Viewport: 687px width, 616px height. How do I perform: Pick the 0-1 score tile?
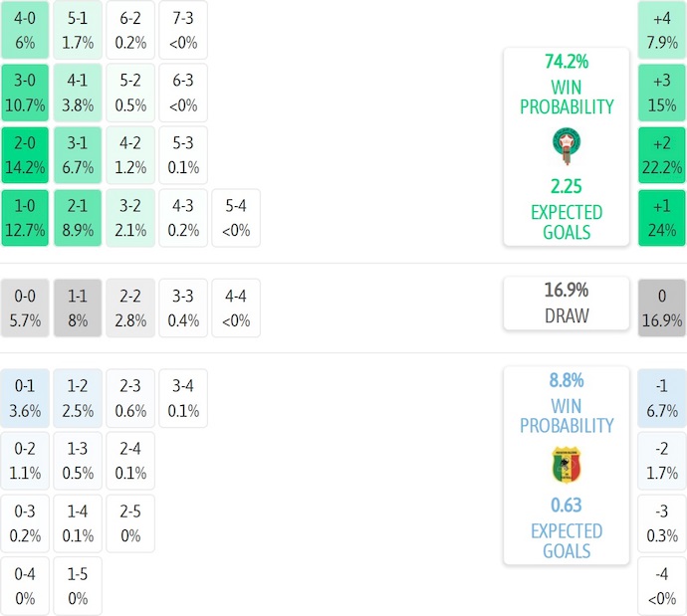pos(25,398)
